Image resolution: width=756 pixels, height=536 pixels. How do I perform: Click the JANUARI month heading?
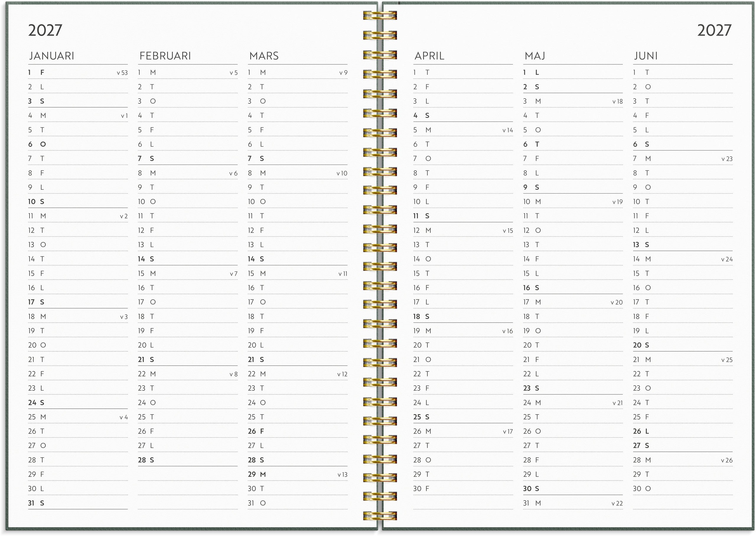[51, 56]
